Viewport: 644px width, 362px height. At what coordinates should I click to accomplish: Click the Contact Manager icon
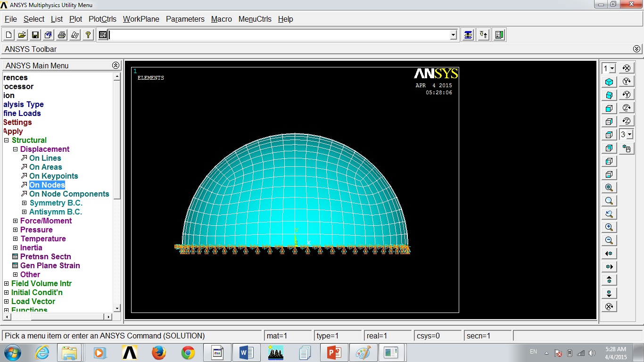tap(500, 35)
